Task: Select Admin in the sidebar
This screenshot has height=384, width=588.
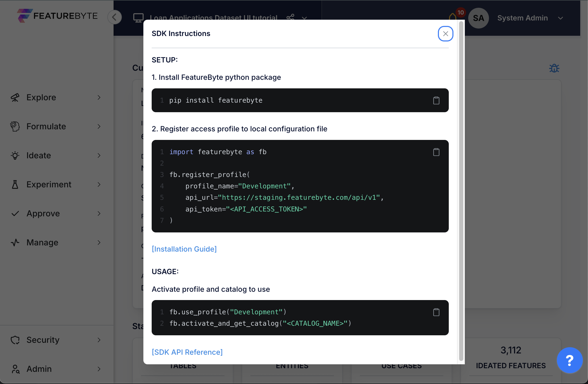Action: point(39,369)
